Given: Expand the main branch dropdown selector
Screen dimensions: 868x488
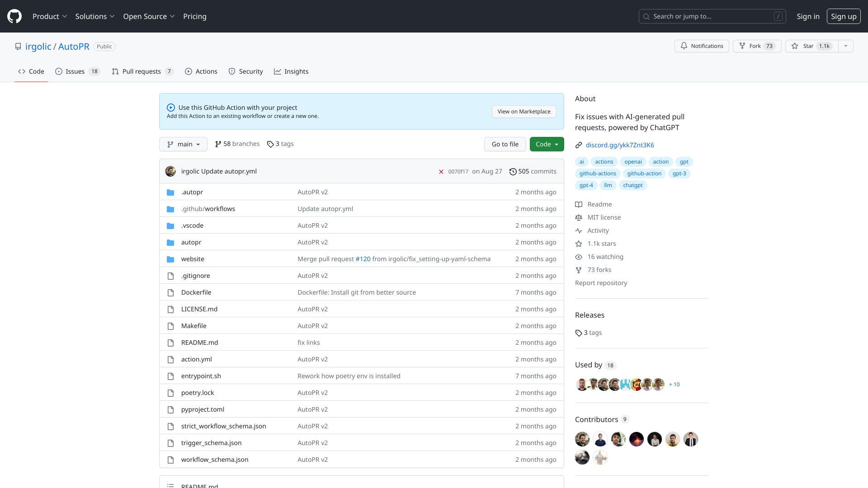Looking at the screenshot, I should click(x=183, y=144).
